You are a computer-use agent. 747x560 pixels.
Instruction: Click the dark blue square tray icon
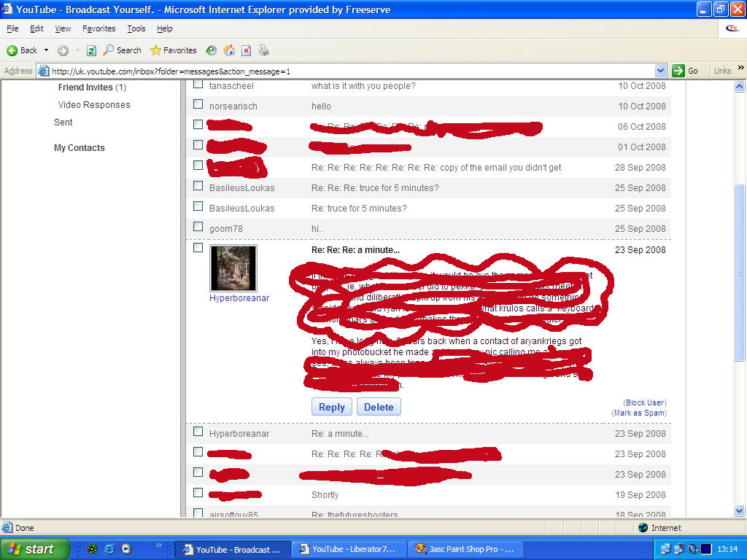pyautogui.click(x=706, y=549)
